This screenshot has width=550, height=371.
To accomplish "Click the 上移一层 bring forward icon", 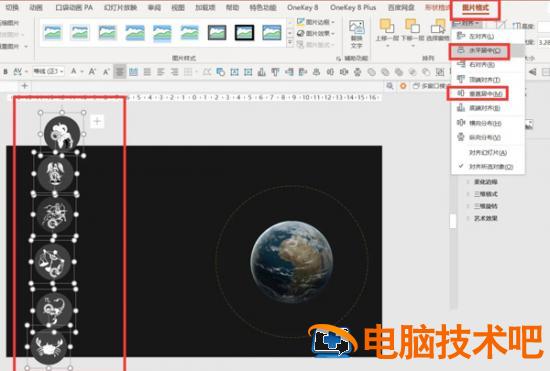I will 387,27.
